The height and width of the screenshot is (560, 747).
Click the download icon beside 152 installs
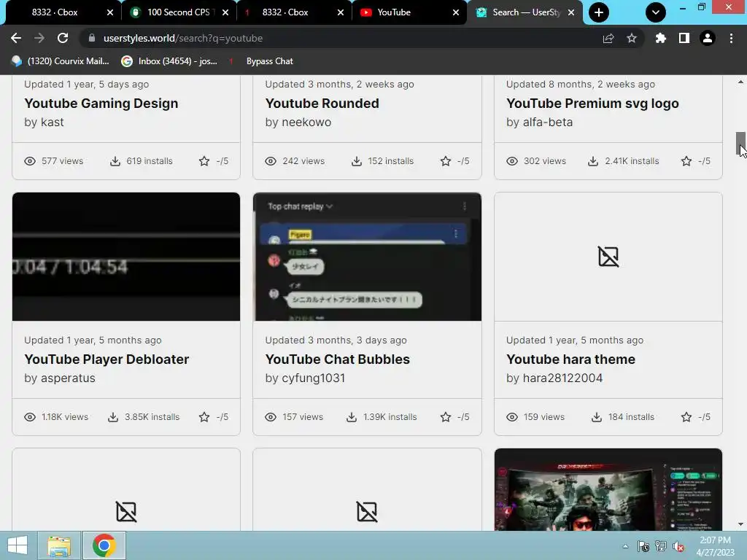[356, 161]
